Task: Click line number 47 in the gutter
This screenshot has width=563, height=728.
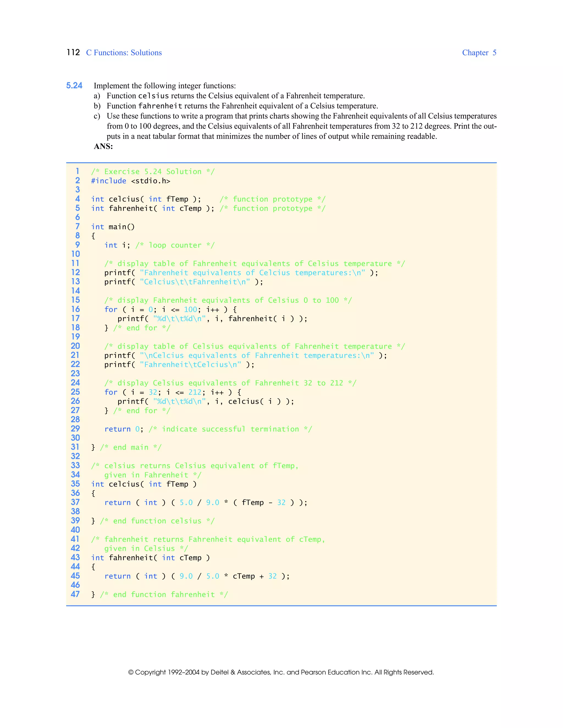Action: (x=75, y=594)
